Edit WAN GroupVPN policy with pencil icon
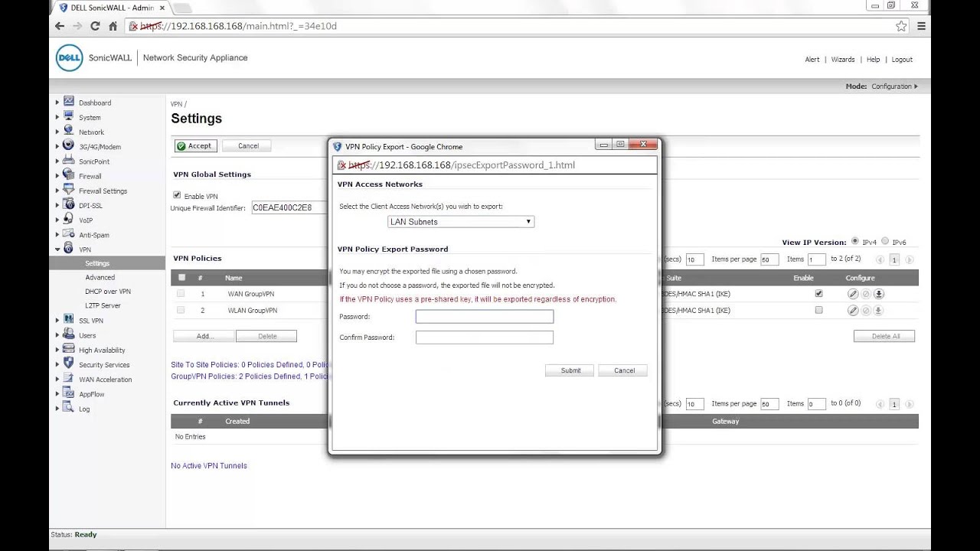The image size is (980, 551). tap(853, 294)
